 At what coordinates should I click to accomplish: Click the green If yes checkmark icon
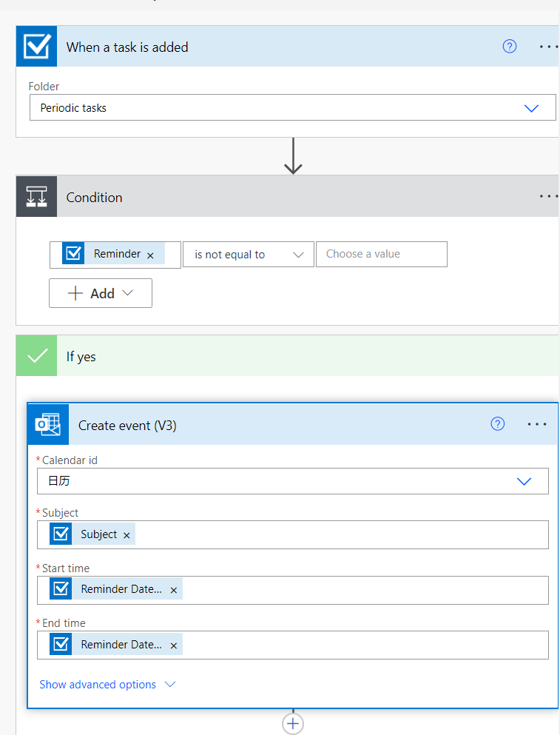click(36, 356)
